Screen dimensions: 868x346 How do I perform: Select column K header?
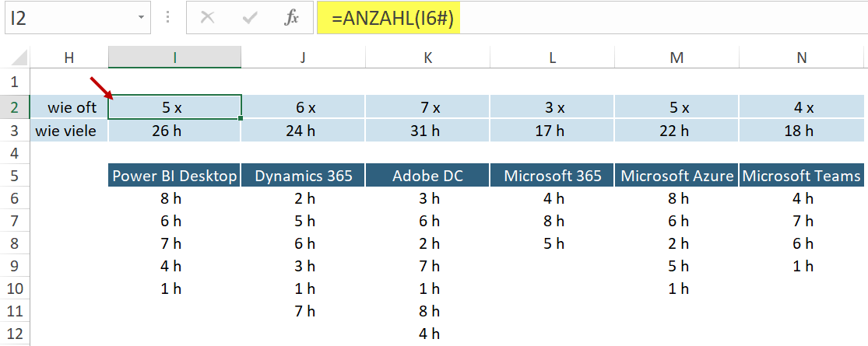(427, 57)
